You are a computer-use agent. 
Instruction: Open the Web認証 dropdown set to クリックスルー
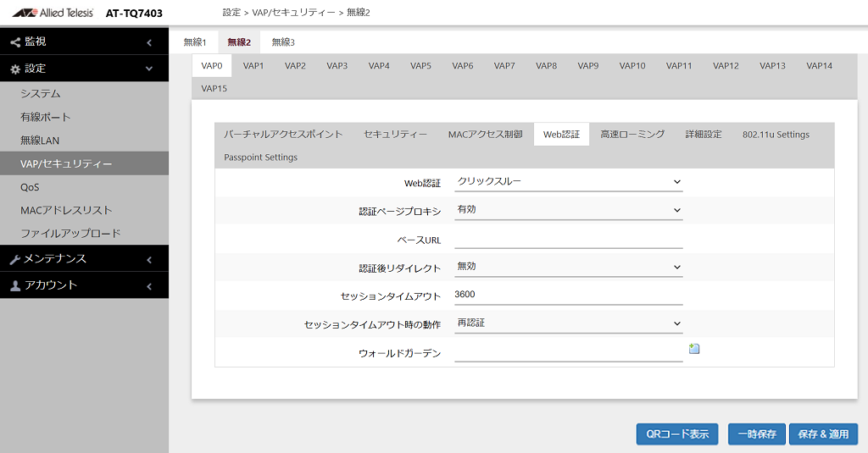569,181
